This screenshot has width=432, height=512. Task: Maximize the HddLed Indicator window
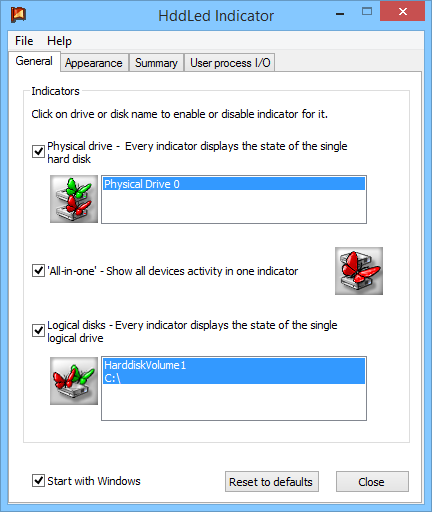tap(367, 12)
